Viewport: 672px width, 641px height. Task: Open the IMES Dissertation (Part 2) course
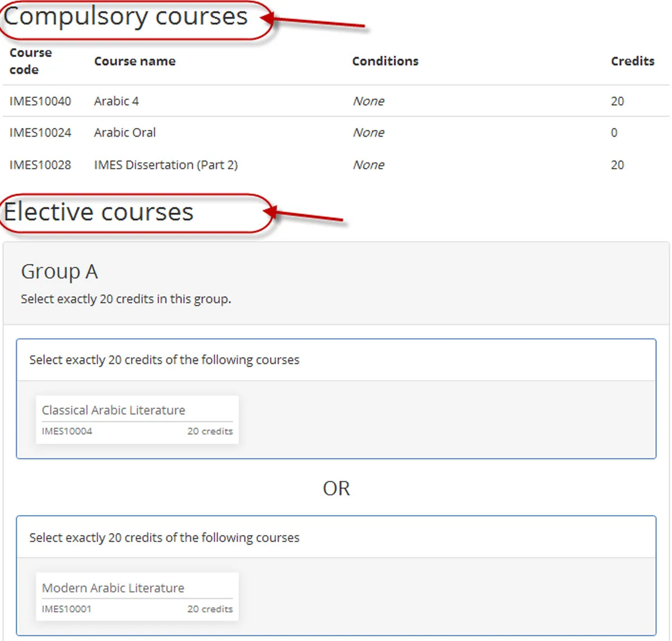166,165
